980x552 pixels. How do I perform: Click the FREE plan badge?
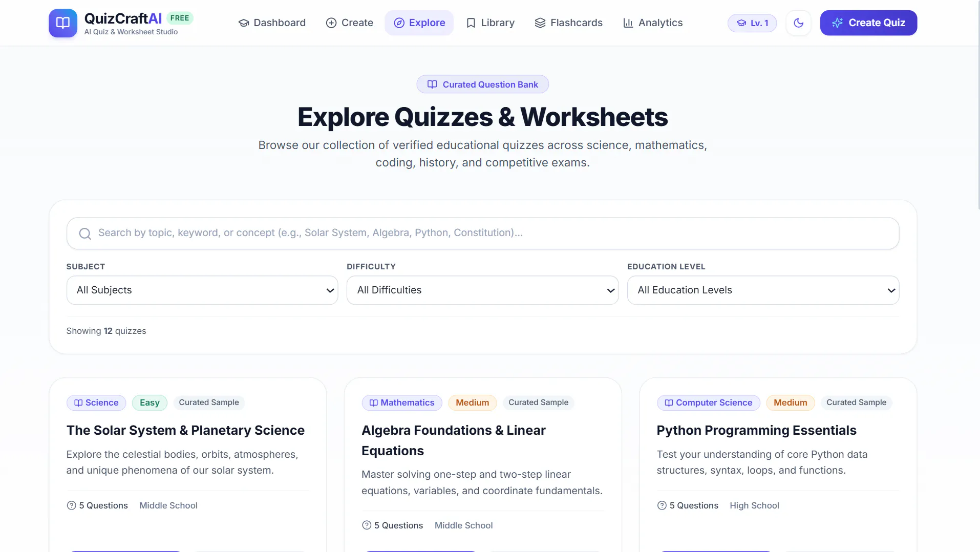coord(180,18)
